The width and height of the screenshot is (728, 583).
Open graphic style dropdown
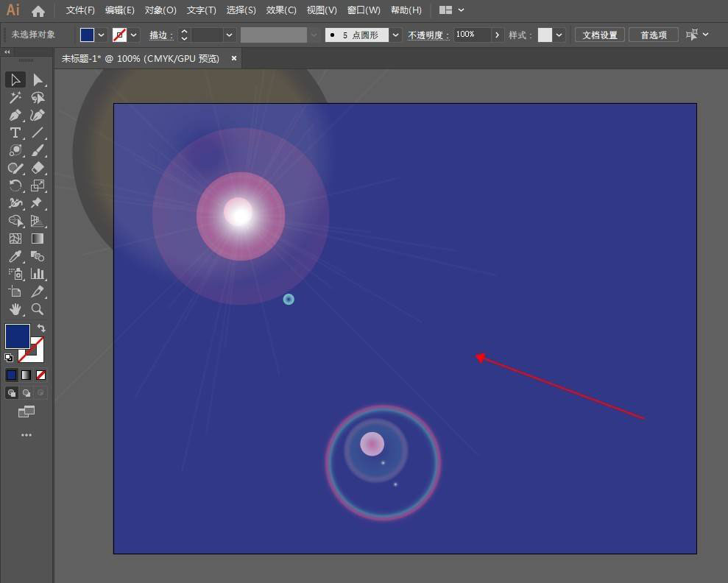[x=559, y=35]
